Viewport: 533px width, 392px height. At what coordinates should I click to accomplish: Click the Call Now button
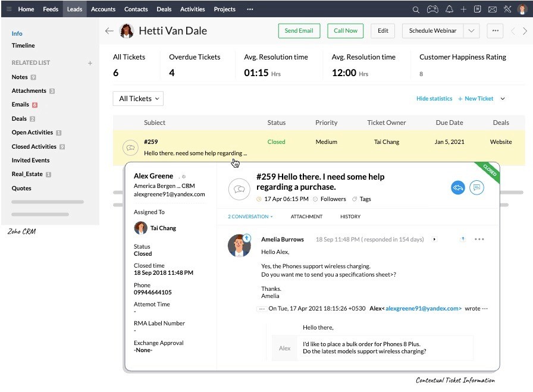(x=346, y=31)
